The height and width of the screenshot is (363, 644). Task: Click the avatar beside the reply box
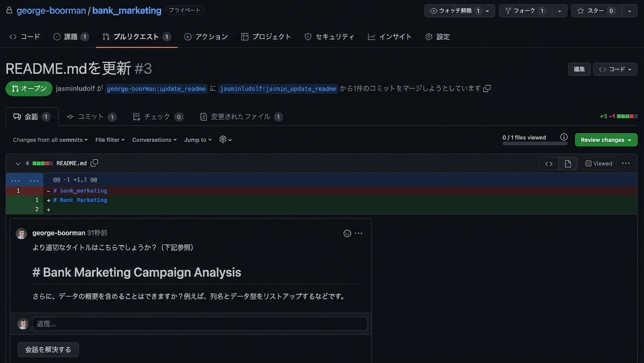click(23, 324)
